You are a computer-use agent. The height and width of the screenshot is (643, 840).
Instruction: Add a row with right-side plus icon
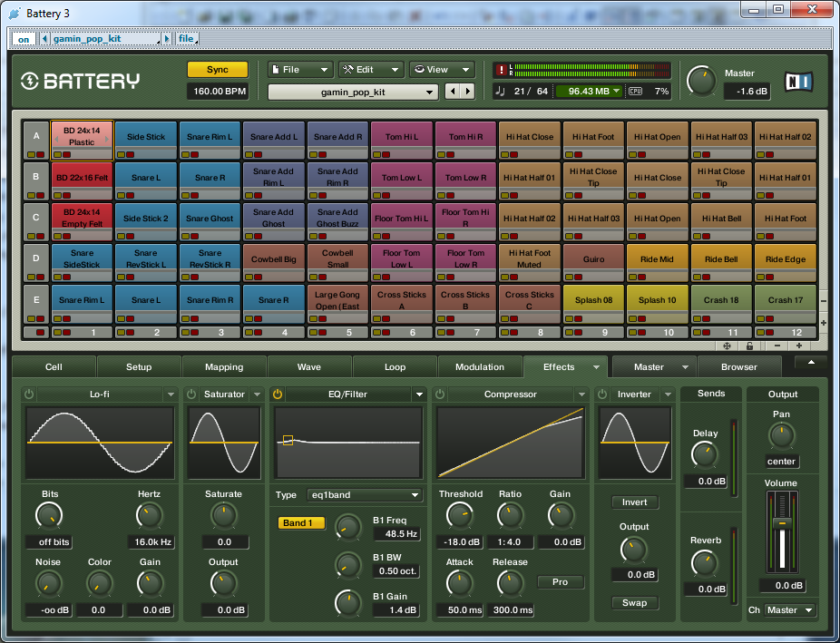tap(824, 323)
